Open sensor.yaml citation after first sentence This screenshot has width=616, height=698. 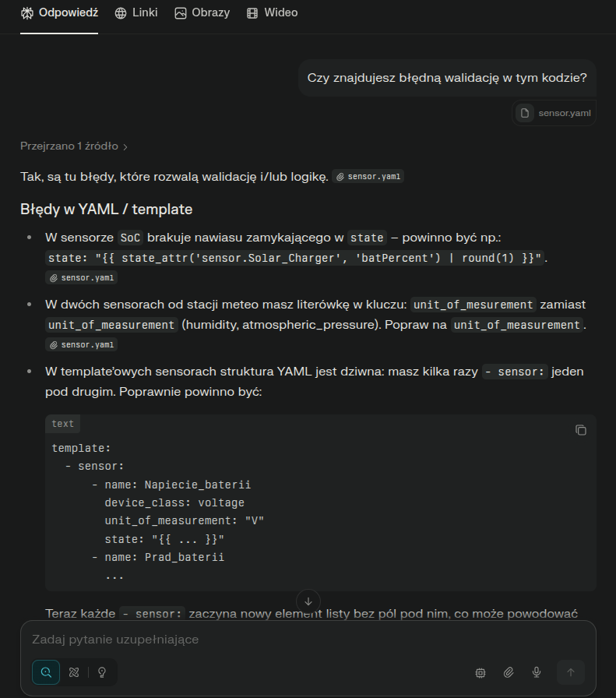click(368, 177)
